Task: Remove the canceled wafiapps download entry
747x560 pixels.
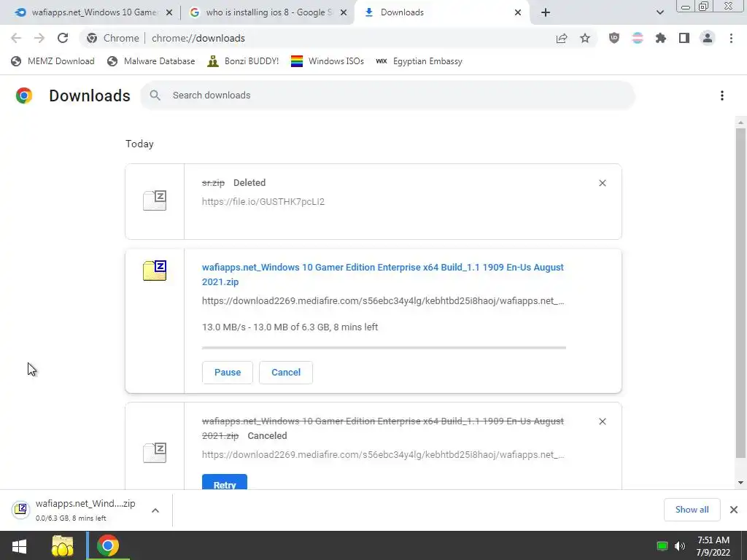Action: pyautogui.click(x=602, y=421)
